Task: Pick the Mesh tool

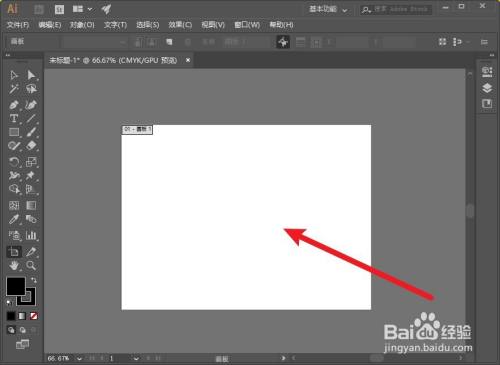Action: click(14, 205)
